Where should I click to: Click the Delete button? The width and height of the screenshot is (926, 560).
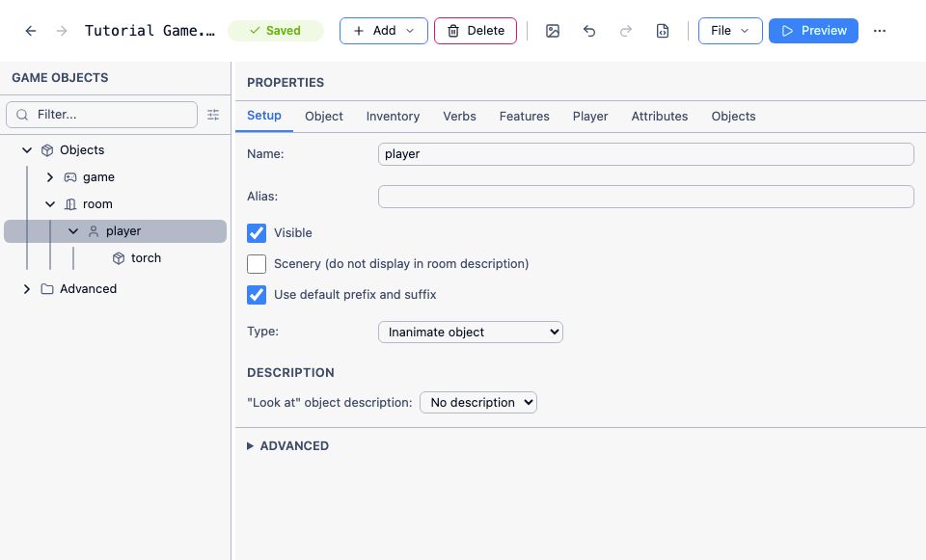pos(476,31)
